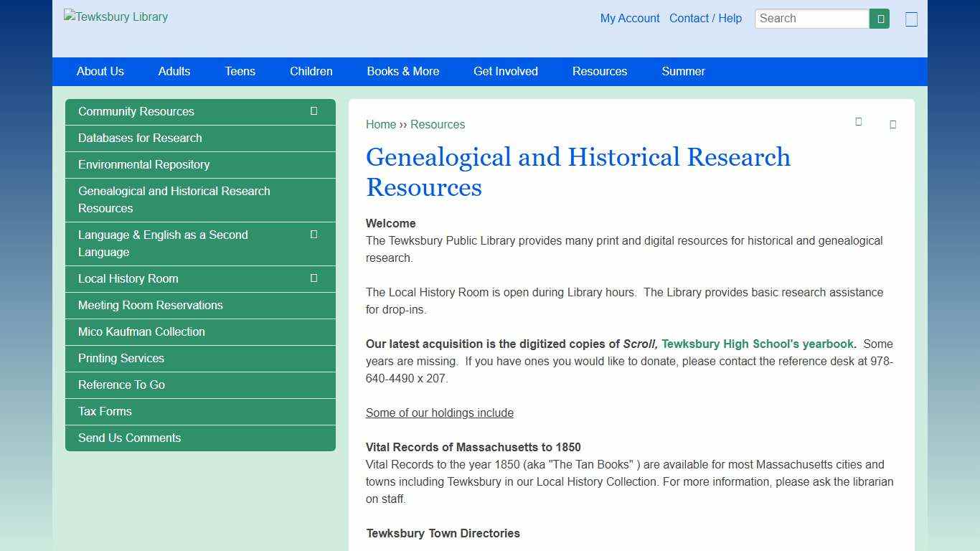Open Tax Forms from the sidebar
Image resolution: width=980 pixels, height=551 pixels.
point(105,411)
